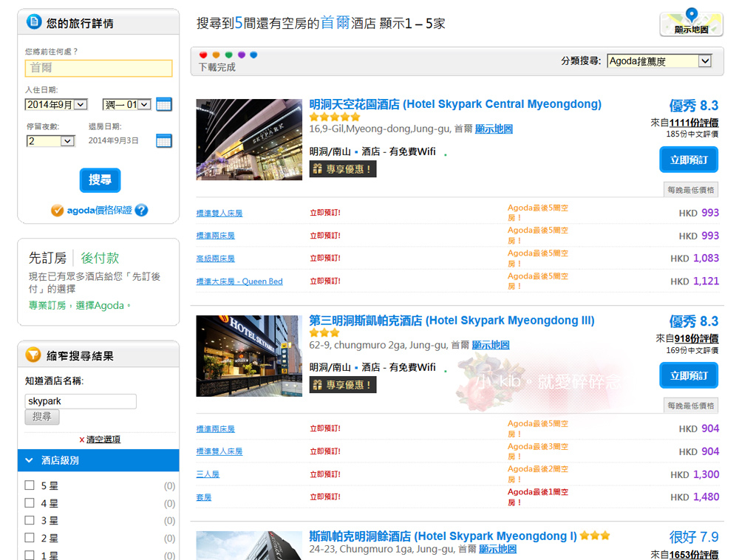
Task: Select 標準雙人床房 room at HKD 904
Action: pyautogui.click(x=219, y=451)
